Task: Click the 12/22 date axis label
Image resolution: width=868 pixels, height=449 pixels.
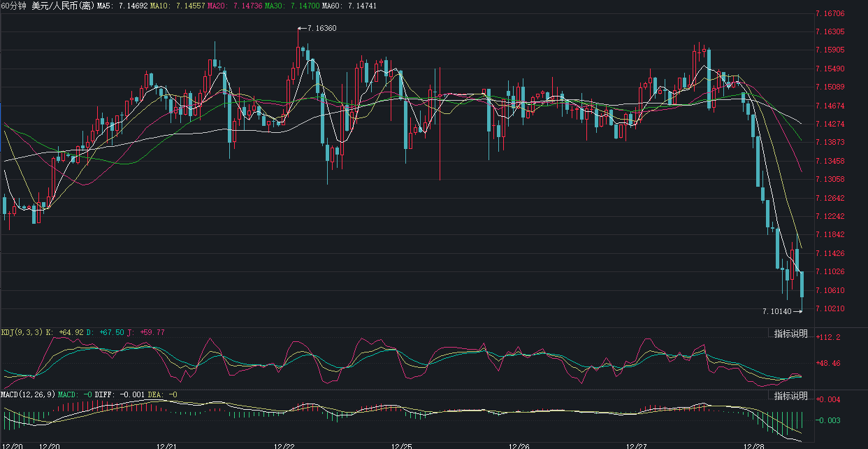Action: [284, 445]
